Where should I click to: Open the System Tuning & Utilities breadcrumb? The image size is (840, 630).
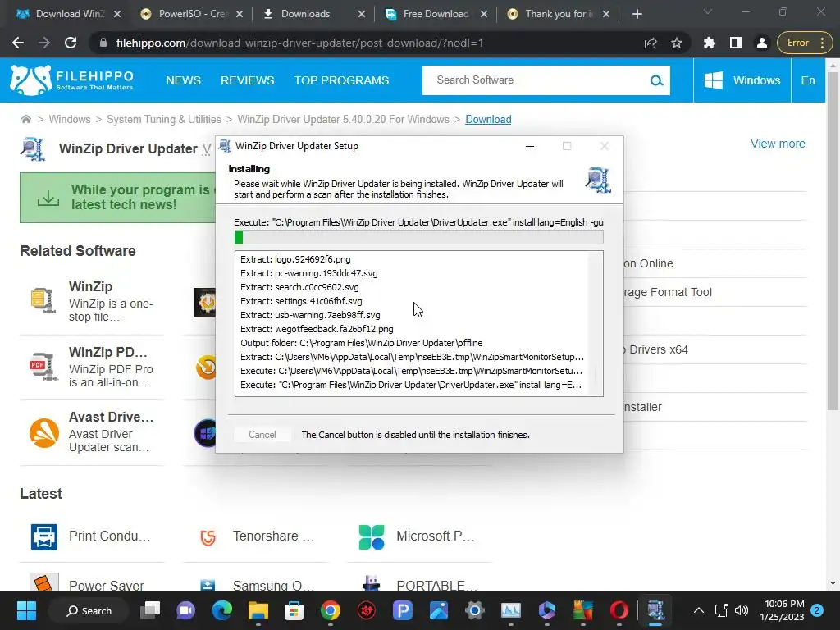pyautogui.click(x=164, y=119)
